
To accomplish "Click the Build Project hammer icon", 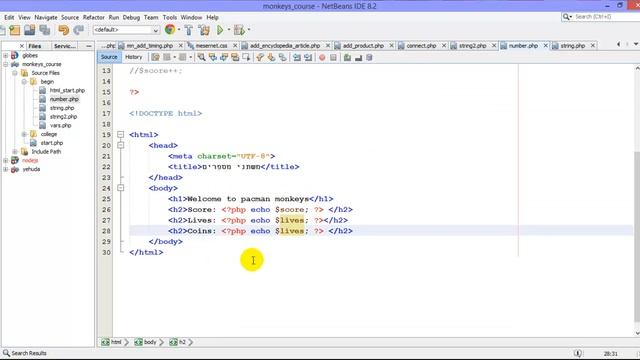I will coord(189,30).
